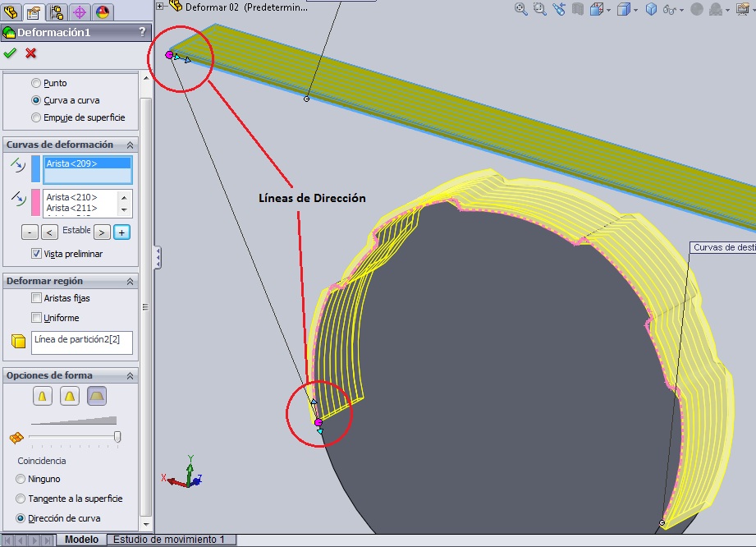This screenshot has width=756, height=547.
Task: Click the minus curve set button
Action: [x=30, y=232]
